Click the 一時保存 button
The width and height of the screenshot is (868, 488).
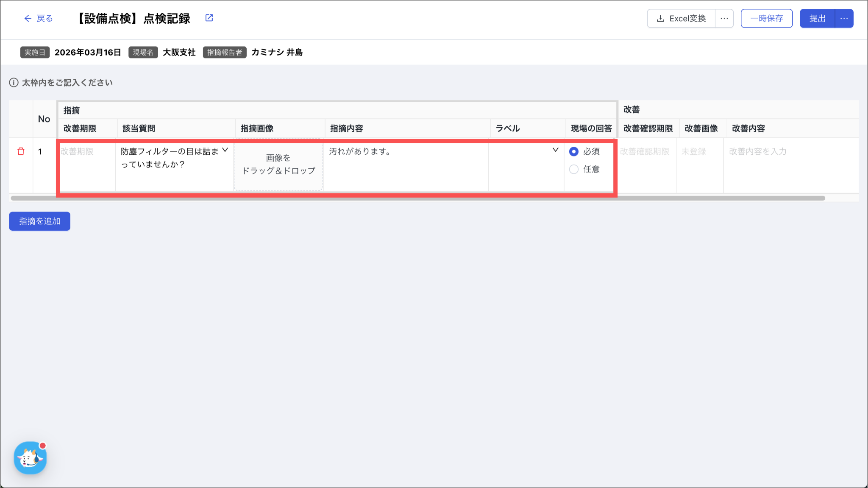tap(766, 19)
